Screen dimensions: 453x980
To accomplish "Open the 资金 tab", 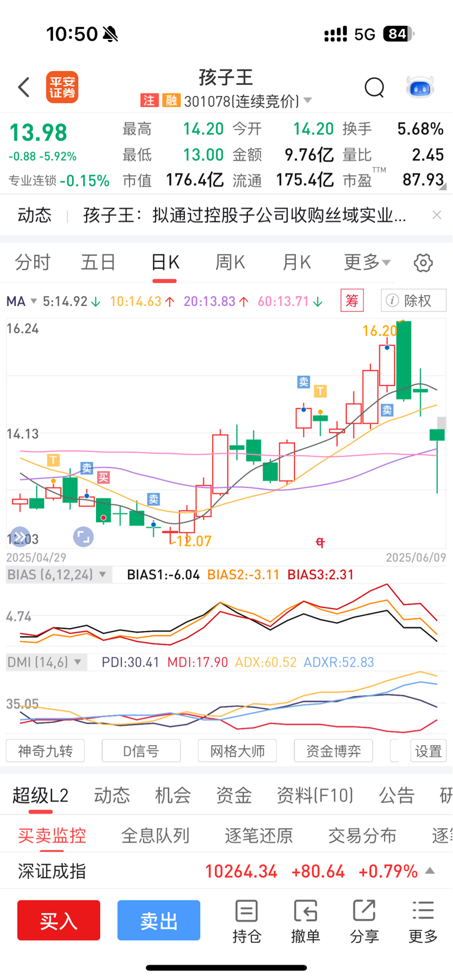I will (234, 796).
